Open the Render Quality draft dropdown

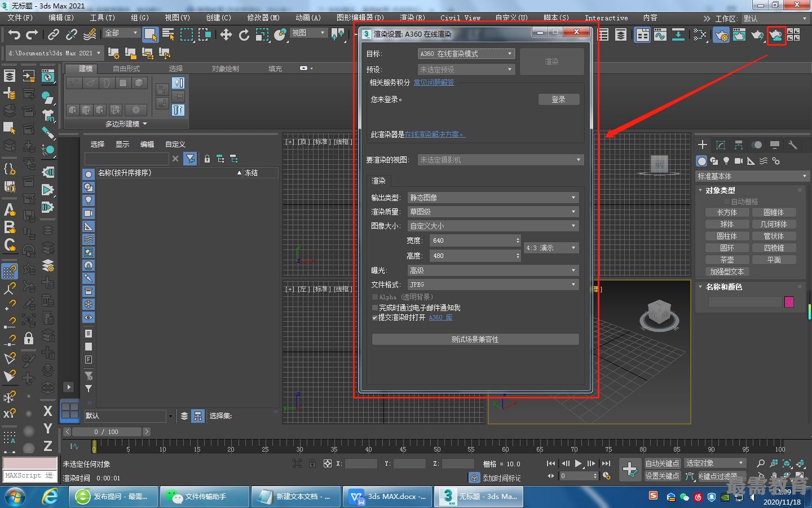tap(493, 212)
